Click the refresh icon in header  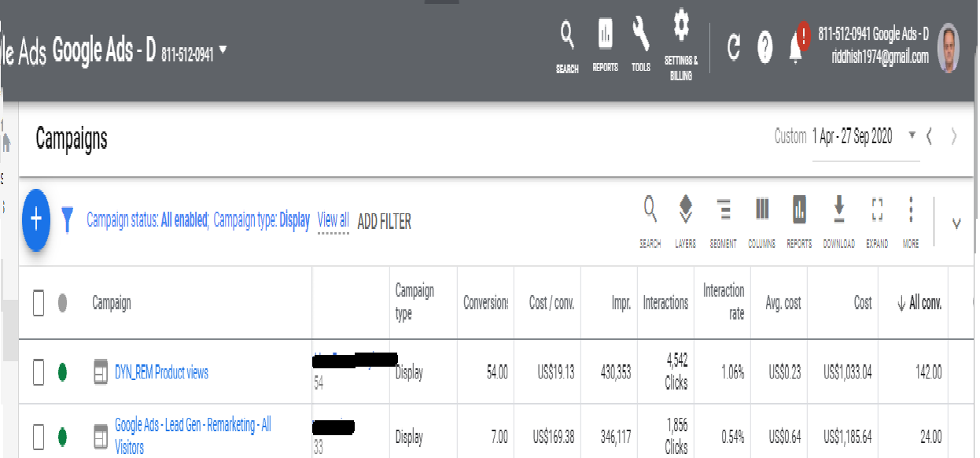point(733,49)
